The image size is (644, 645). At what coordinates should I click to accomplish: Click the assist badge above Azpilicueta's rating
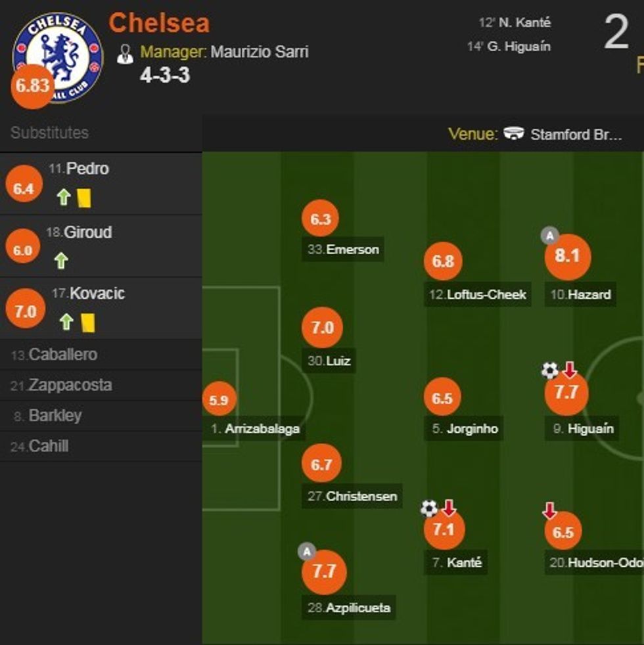coord(306,551)
